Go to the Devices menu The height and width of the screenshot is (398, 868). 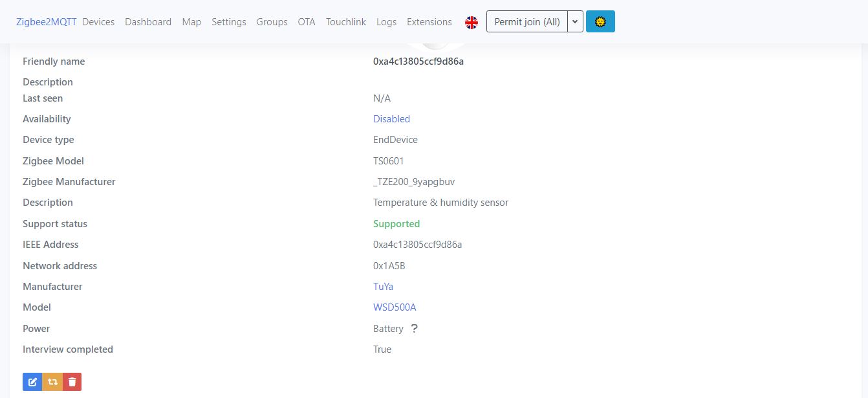pos(98,21)
